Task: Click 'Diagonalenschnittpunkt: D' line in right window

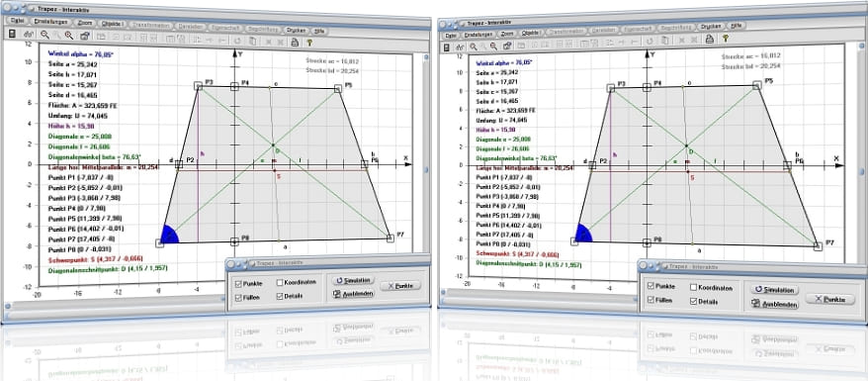Action: [x=528, y=264]
